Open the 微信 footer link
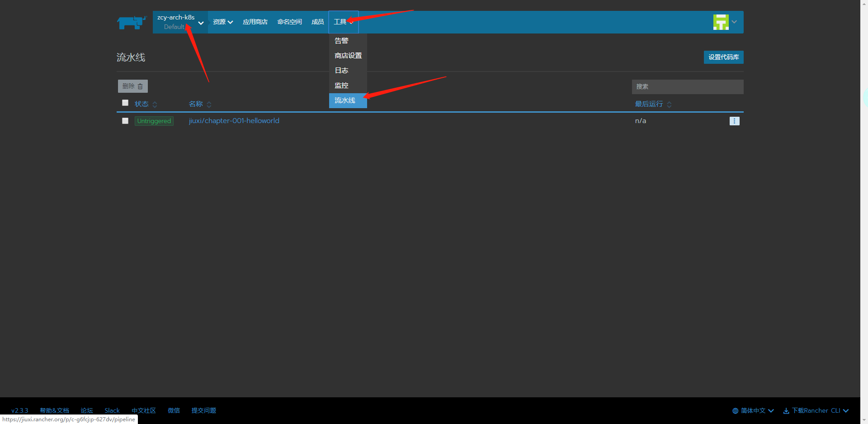This screenshot has width=868, height=424. coord(174,411)
